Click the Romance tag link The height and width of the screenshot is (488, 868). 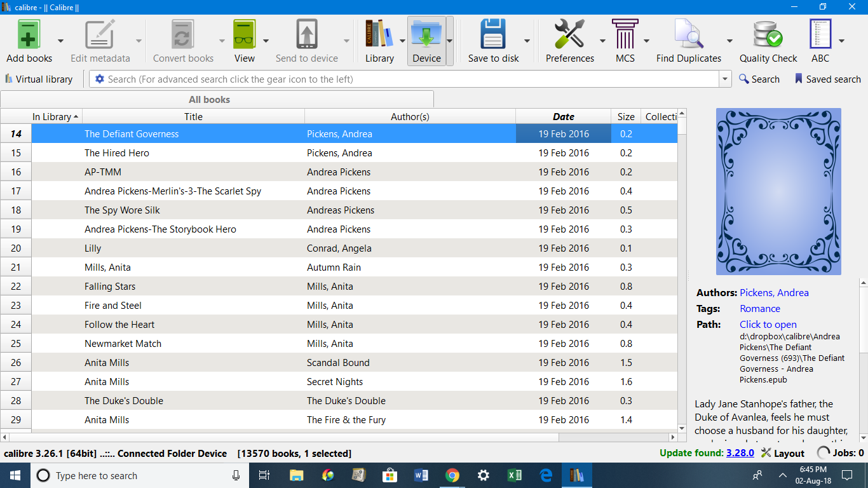click(760, 309)
